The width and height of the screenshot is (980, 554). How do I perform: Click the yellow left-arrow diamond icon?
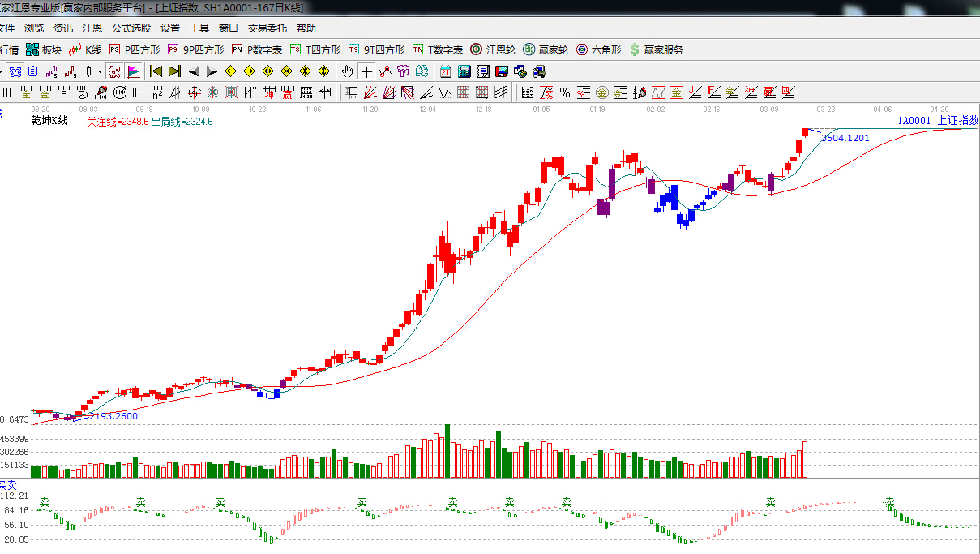231,71
